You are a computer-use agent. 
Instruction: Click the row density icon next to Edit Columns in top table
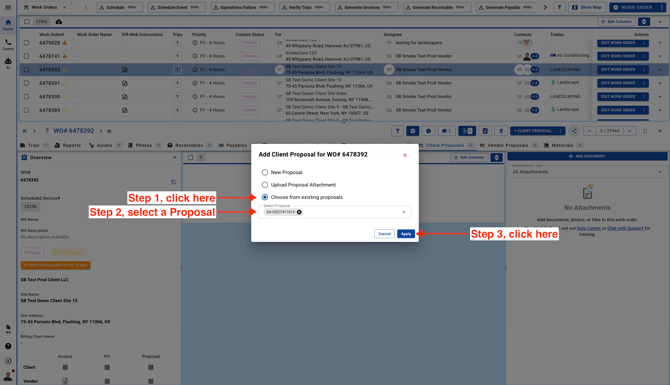pos(644,21)
